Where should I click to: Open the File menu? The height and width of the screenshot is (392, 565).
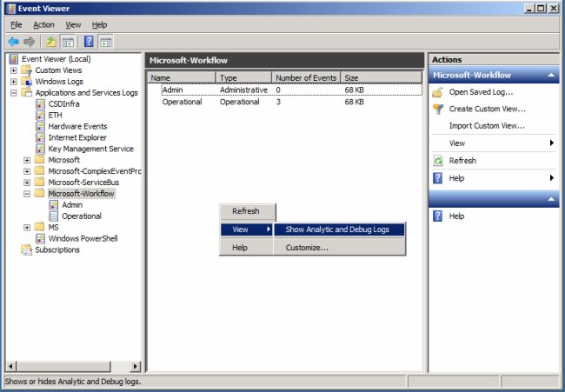point(17,25)
